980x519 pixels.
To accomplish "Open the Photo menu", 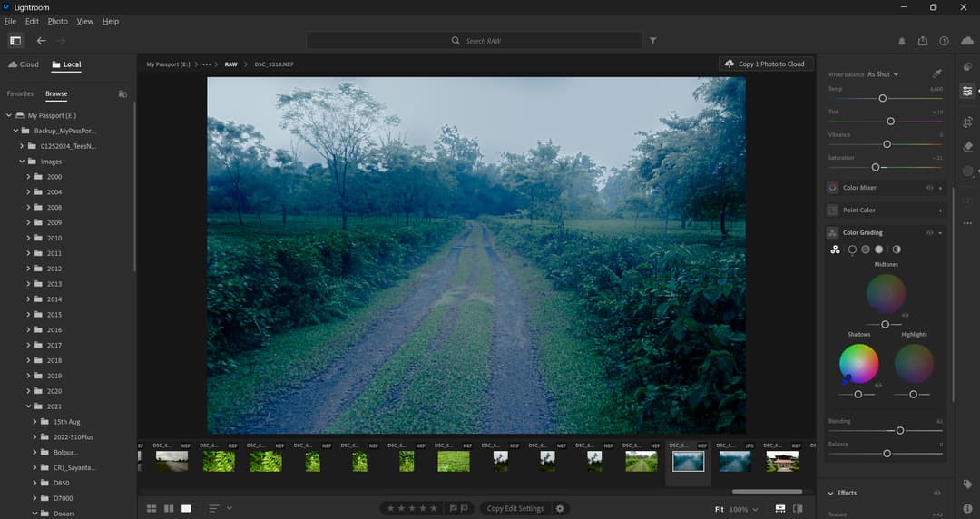I will coord(57,21).
